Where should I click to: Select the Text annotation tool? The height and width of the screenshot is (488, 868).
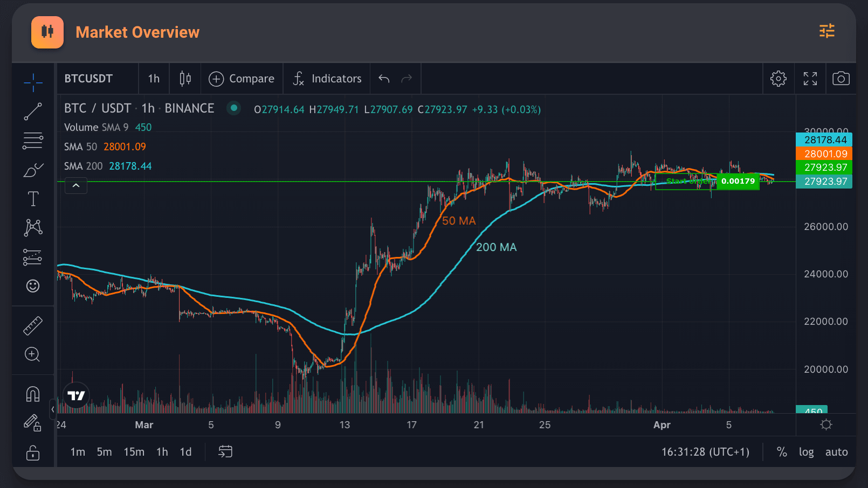tap(33, 199)
